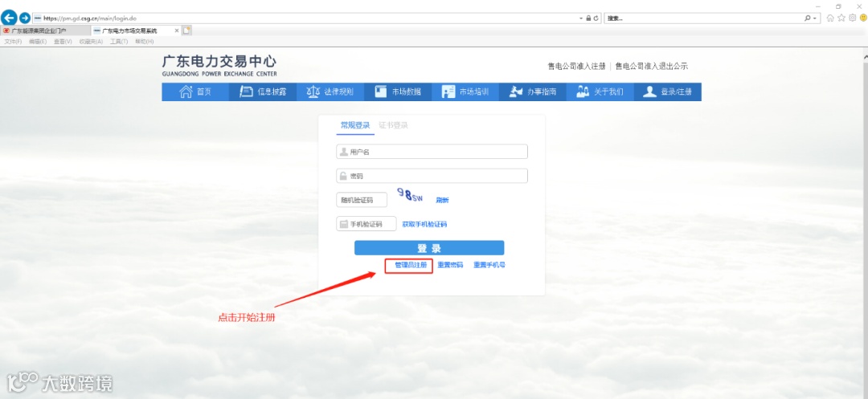Open 售电公司准入注册 link
Image resolution: width=868 pixels, height=399 pixels.
click(576, 67)
